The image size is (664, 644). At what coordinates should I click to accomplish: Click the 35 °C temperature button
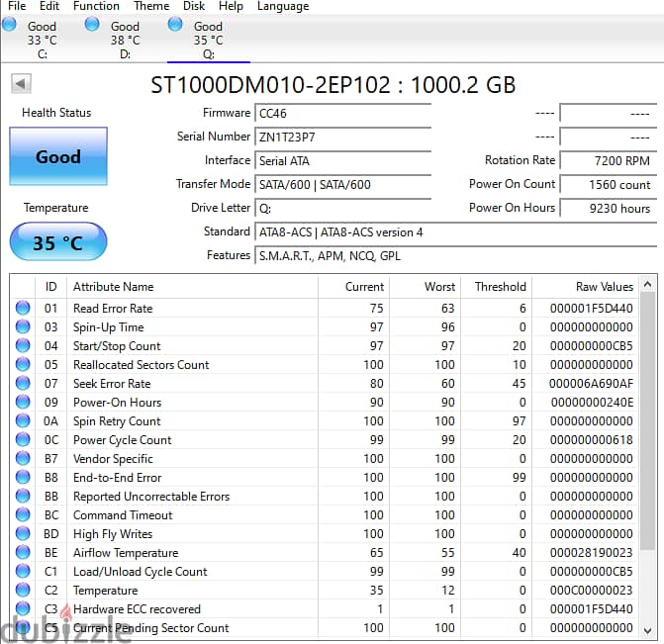[58, 242]
